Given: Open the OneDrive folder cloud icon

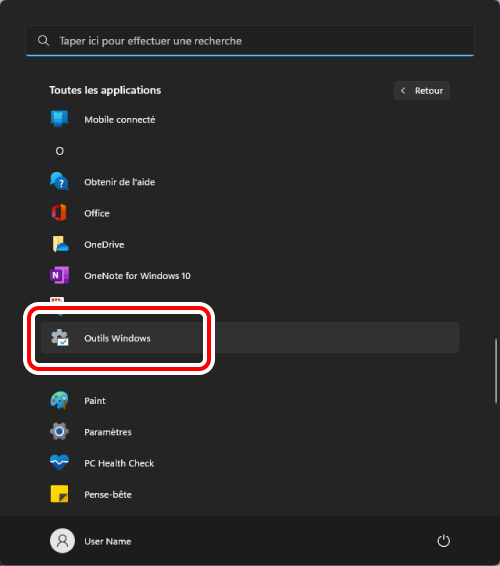Looking at the screenshot, I should point(60,244).
